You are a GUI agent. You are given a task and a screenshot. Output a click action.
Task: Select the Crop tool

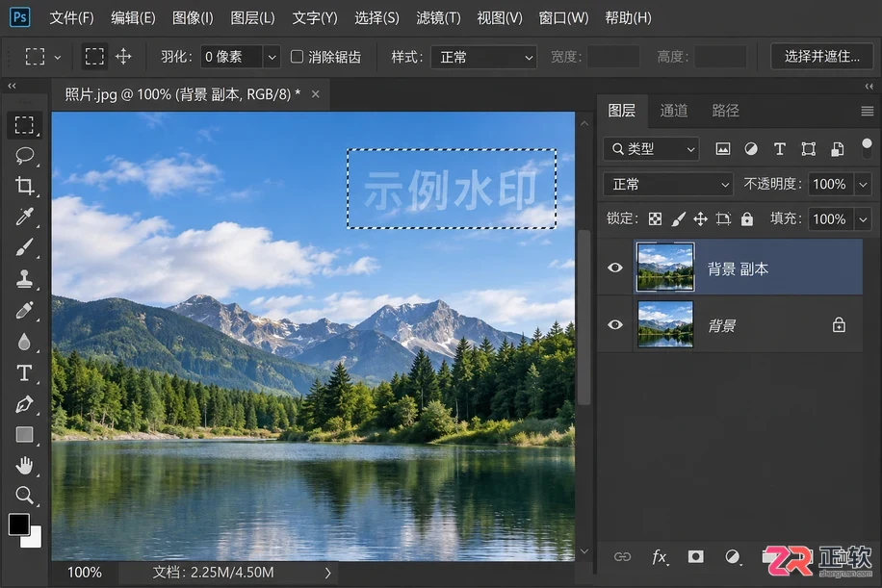pyautogui.click(x=24, y=186)
